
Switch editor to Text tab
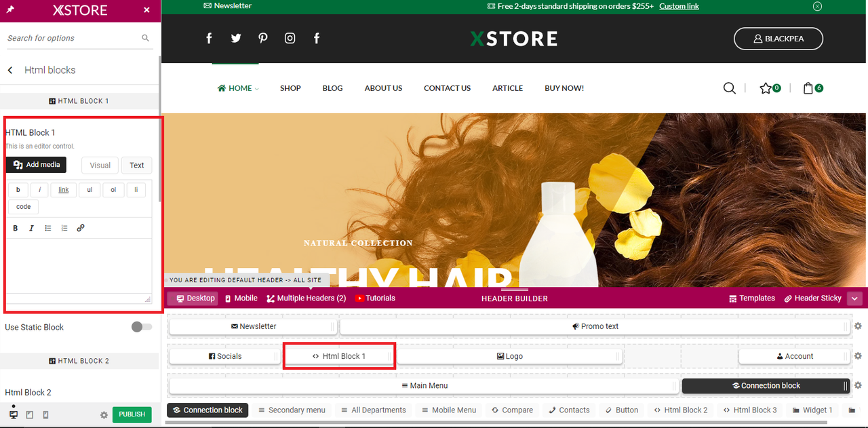tap(137, 165)
